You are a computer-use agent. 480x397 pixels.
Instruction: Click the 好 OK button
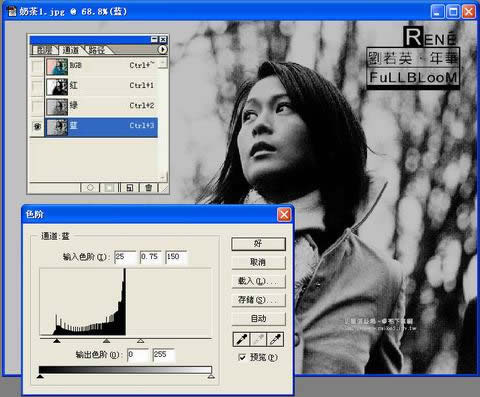point(258,244)
